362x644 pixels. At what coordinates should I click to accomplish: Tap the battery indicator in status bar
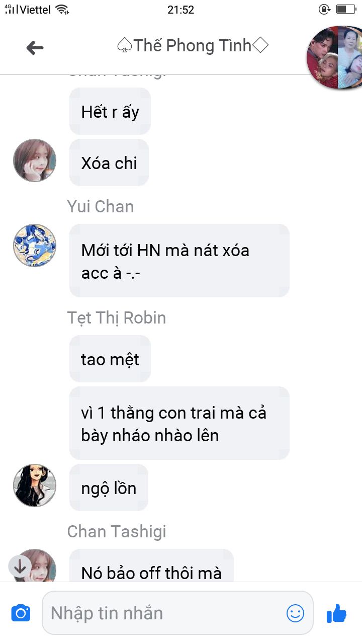point(346,9)
